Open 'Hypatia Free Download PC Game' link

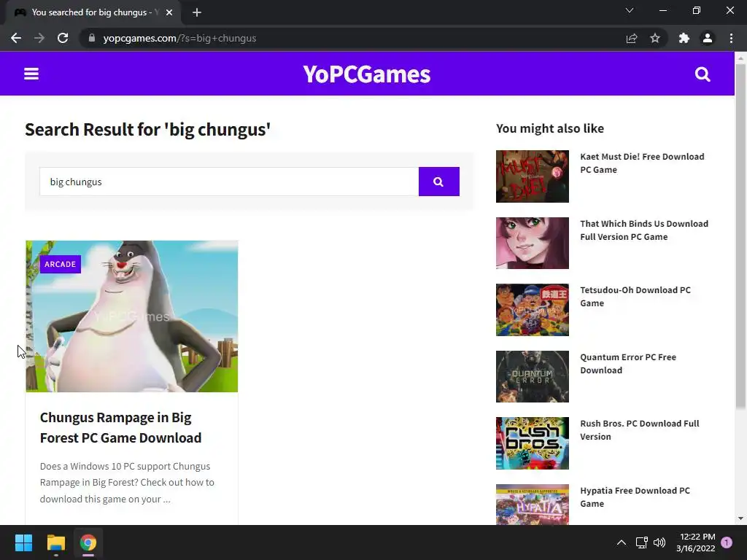635,497
